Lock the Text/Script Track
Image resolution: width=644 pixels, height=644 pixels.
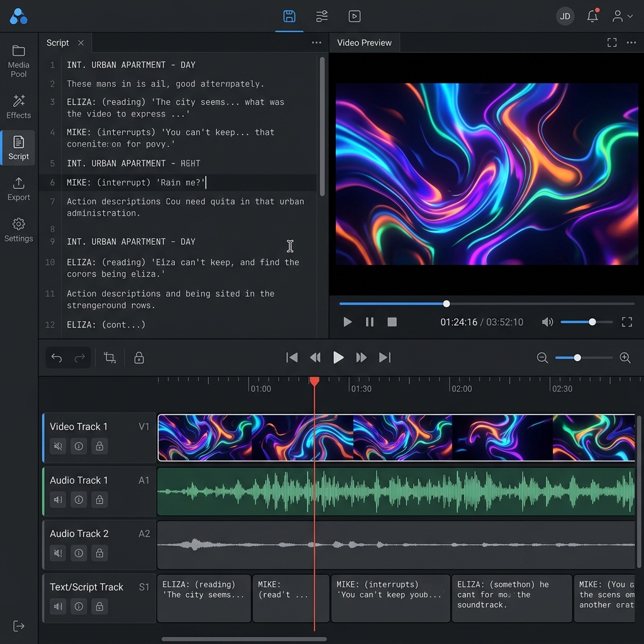coord(99,606)
